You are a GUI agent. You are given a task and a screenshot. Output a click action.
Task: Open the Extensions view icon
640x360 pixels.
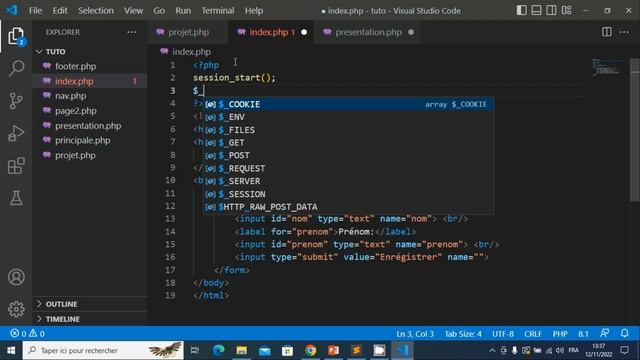coord(16,166)
